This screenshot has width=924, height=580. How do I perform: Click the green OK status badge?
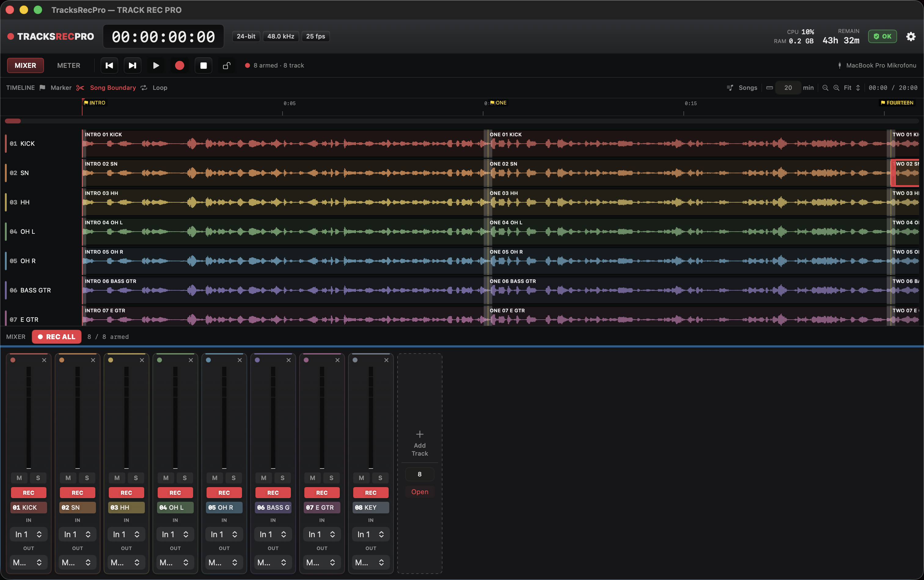pyautogui.click(x=882, y=36)
